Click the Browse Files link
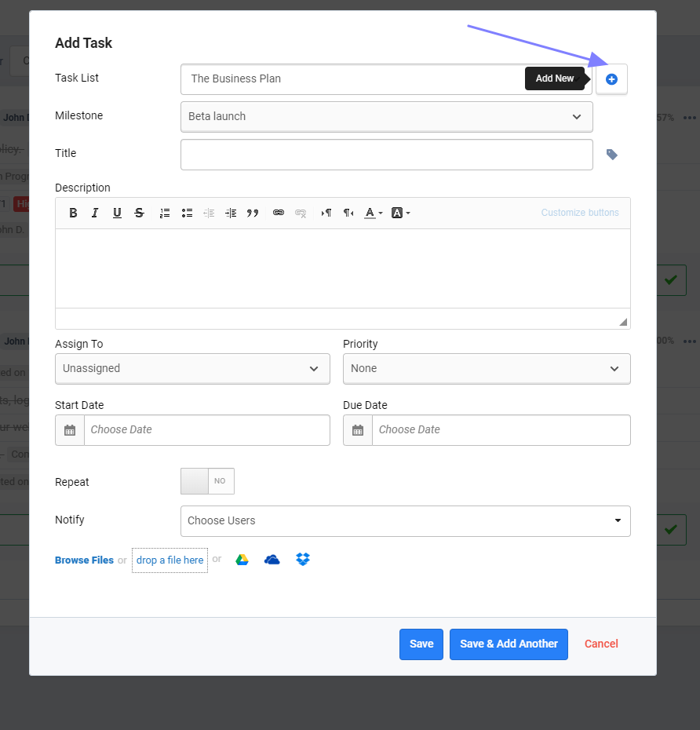700x730 pixels. pyautogui.click(x=84, y=560)
